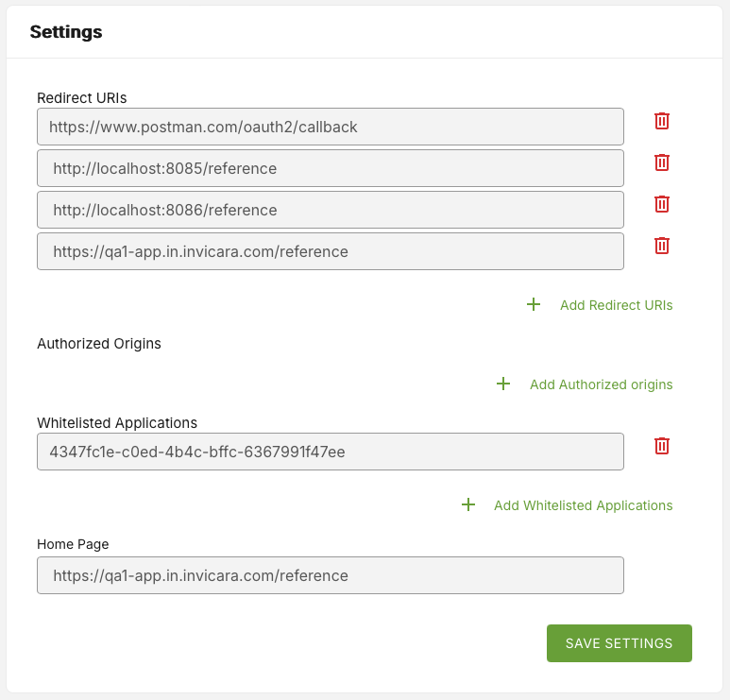Image resolution: width=730 pixels, height=700 pixels.
Task: Remove the qa1-app.in.invicara.com redirect URI
Action: point(662,246)
